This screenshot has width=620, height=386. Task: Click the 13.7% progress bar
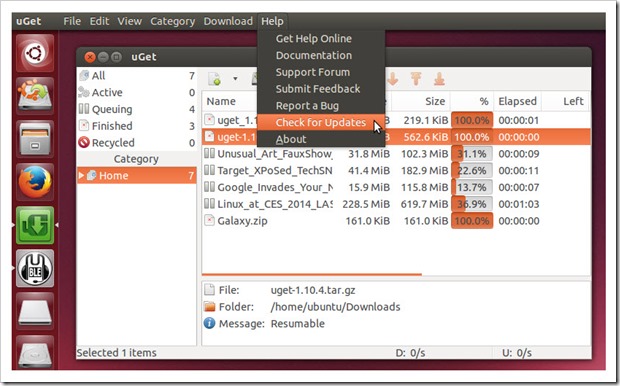click(472, 187)
